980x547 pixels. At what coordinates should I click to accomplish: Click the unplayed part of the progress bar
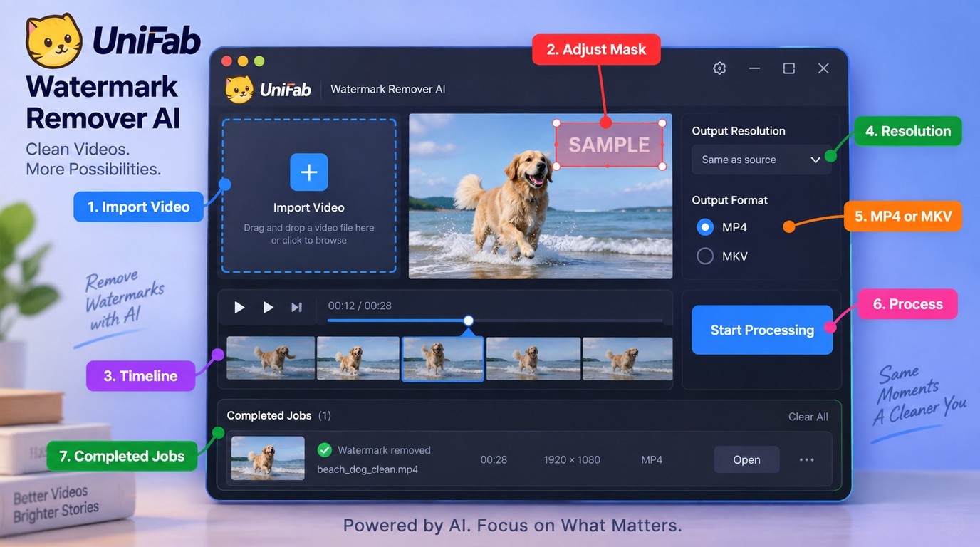[x=568, y=321]
